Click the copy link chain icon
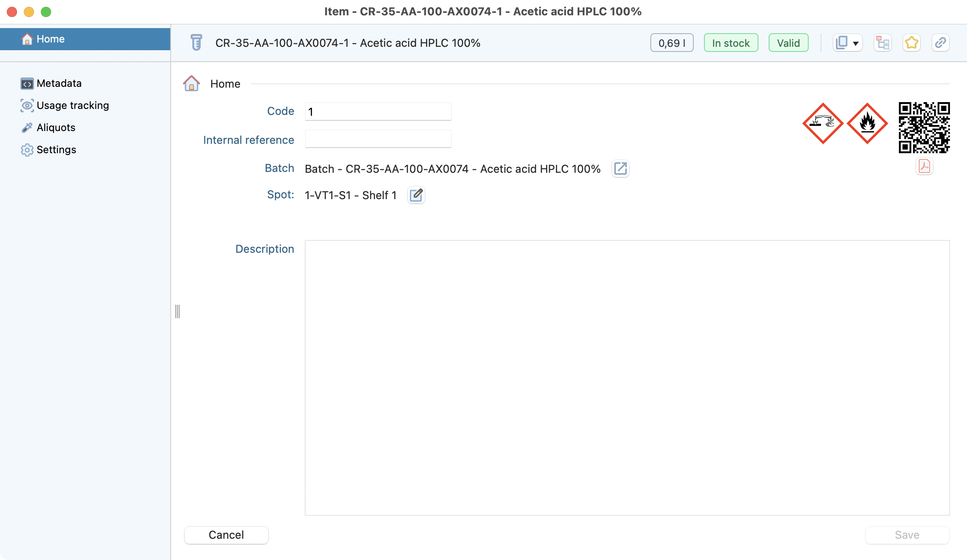This screenshot has height=560, width=967. coord(940,43)
